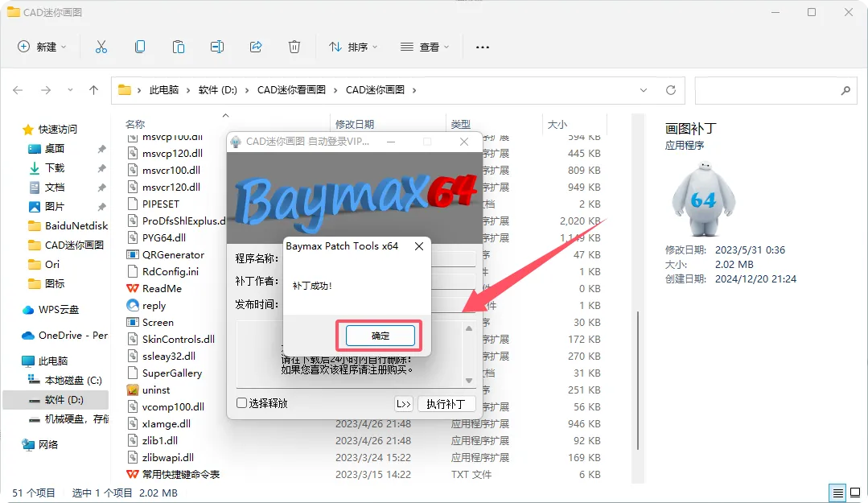Open the 查看 view dropdown
This screenshot has height=503, width=868.
point(425,47)
